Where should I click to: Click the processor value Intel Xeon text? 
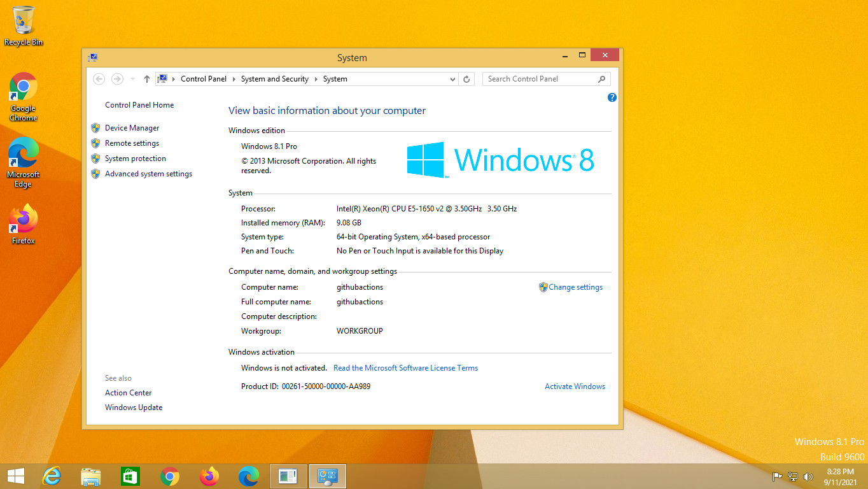(426, 209)
